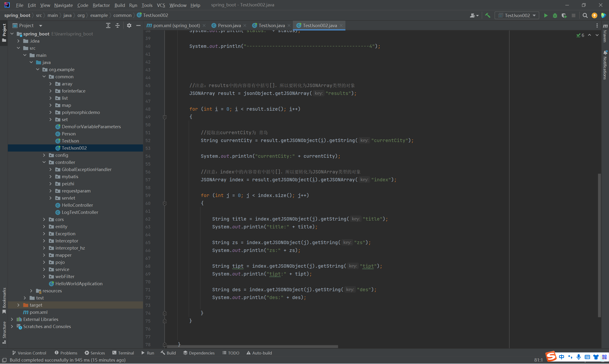Toggle the Bookmarks side panel
This screenshot has width=609, height=364.
pyautogui.click(x=4, y=300)
